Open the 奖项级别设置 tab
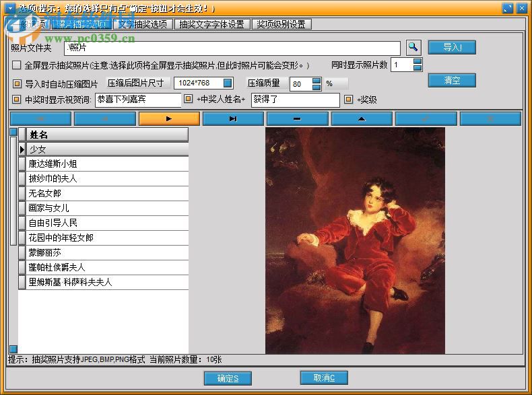 (x=281, y=24)
